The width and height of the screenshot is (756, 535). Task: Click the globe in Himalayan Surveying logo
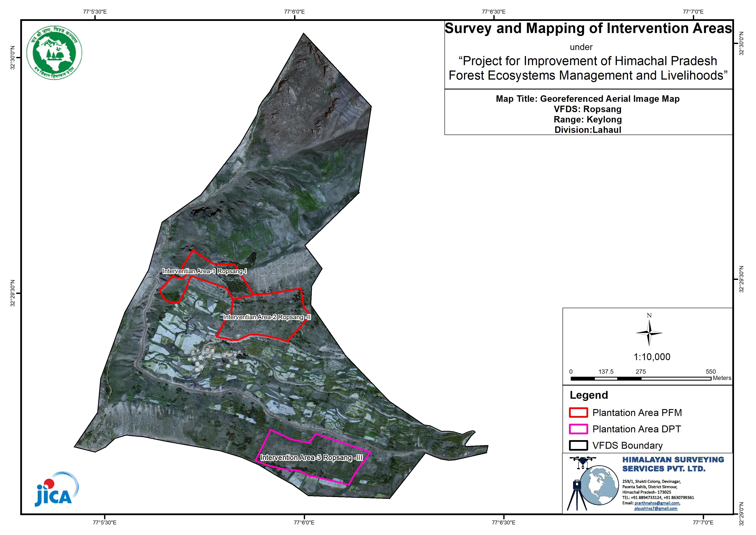pos(599,485)
